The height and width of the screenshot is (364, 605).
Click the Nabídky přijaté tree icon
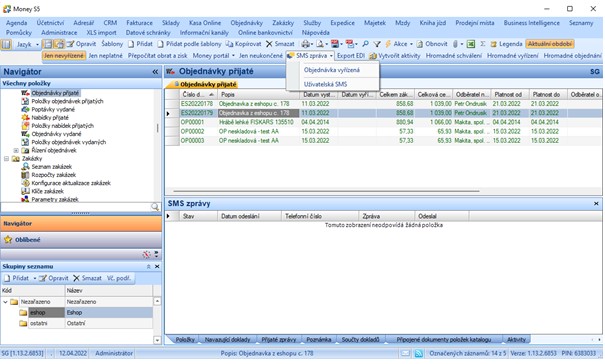coord(25,118)
